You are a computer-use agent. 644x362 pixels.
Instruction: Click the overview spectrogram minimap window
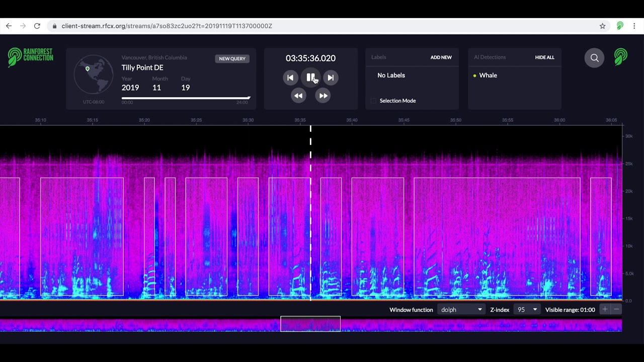(x=310, y=324)
